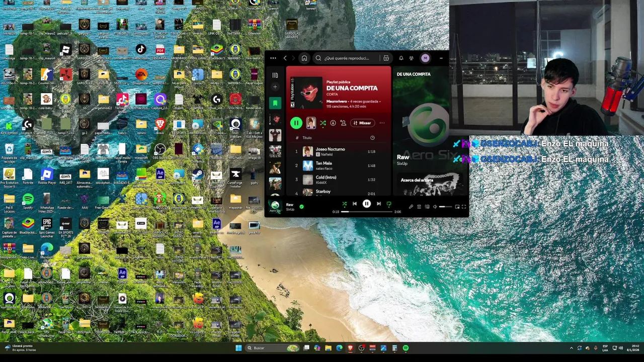This screenshot has height=362, width=644.
Task: Open artist KiddiX link
Action: click(321, 183)
